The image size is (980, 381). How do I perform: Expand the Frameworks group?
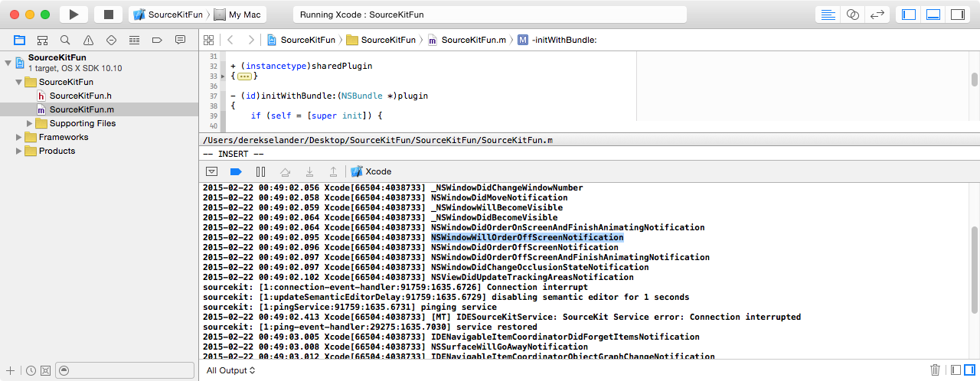[18, 137]
